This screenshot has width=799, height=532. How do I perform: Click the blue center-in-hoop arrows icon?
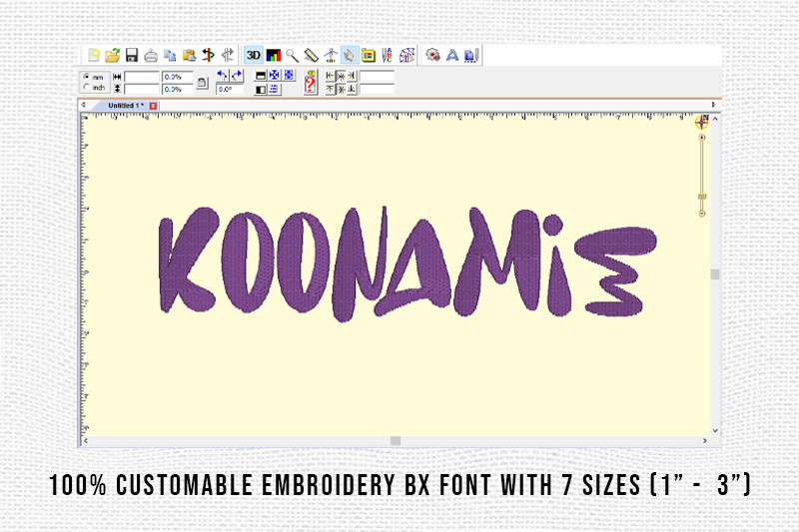274,75
